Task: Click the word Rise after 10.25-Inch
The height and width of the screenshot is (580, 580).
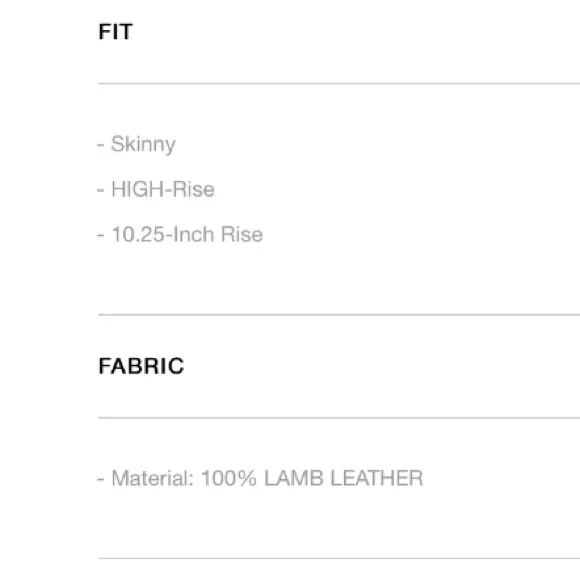Action: (242, 235)
